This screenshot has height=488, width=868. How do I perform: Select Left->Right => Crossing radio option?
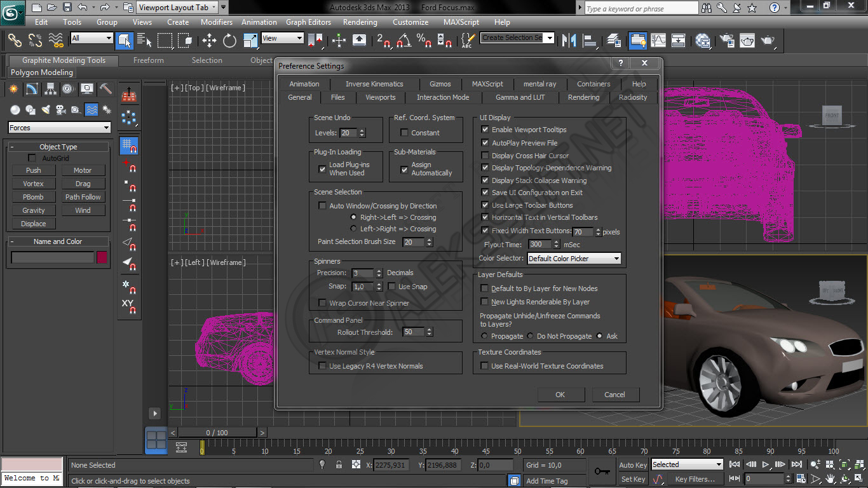pos(353,229)
